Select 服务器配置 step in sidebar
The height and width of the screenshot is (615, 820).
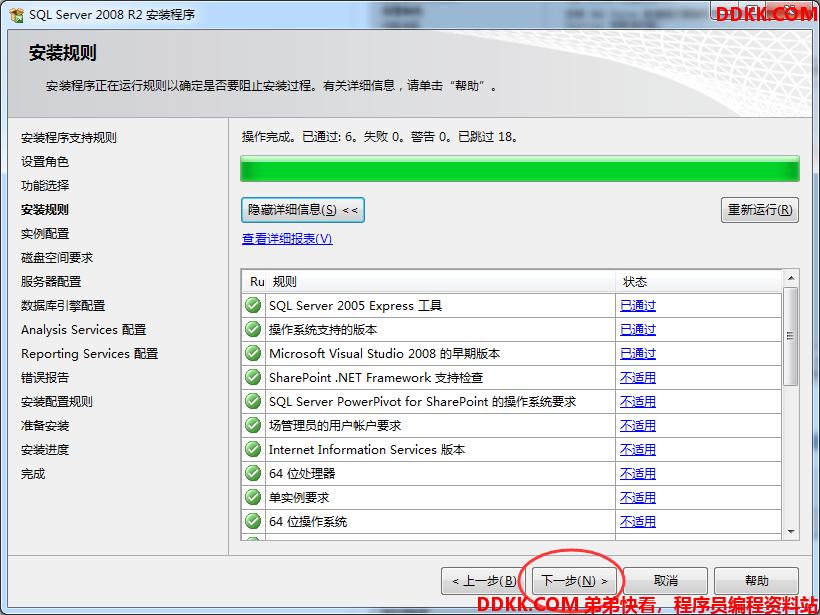pyautogui.click(x=51, y=282)
